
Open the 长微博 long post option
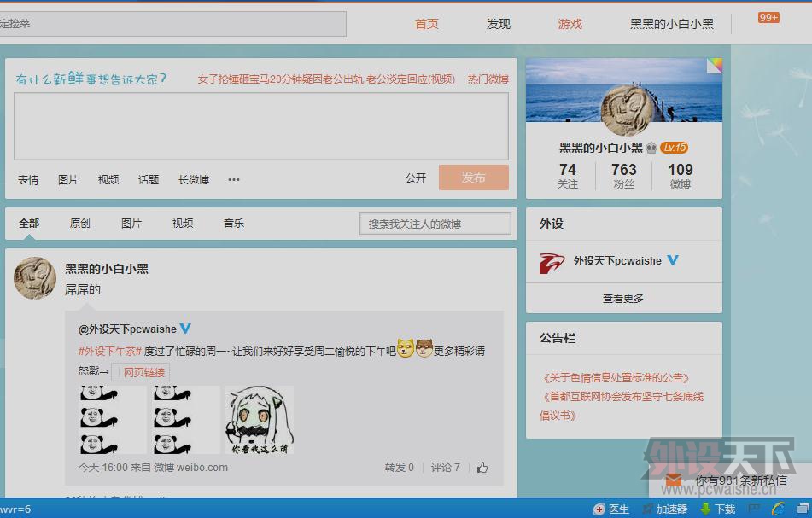click(x=194, y=179)
